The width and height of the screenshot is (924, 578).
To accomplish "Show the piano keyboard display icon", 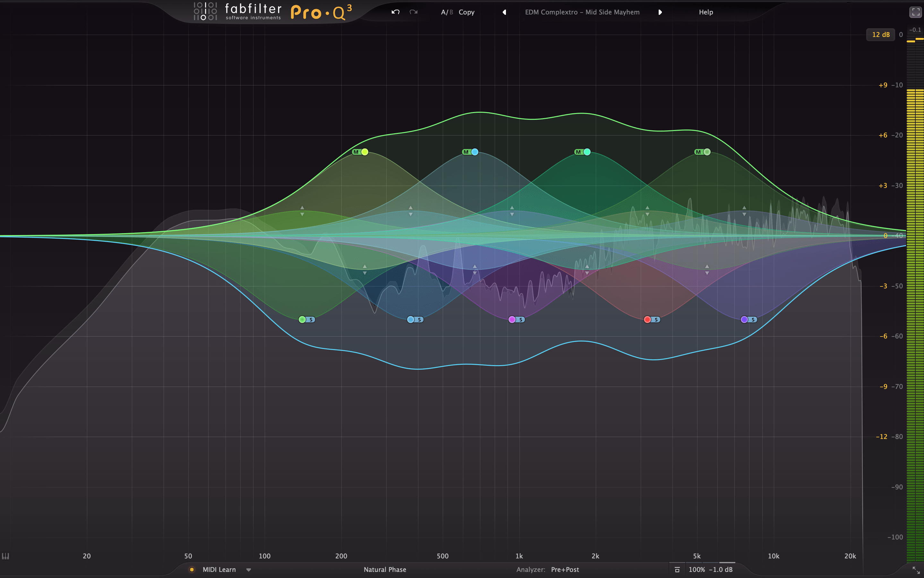I will [5, 556].
